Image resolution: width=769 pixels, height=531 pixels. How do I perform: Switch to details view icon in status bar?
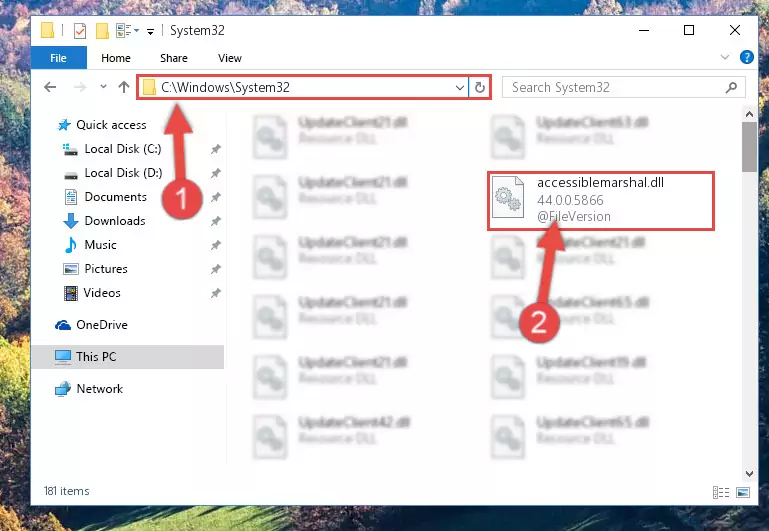coord(720,492)
